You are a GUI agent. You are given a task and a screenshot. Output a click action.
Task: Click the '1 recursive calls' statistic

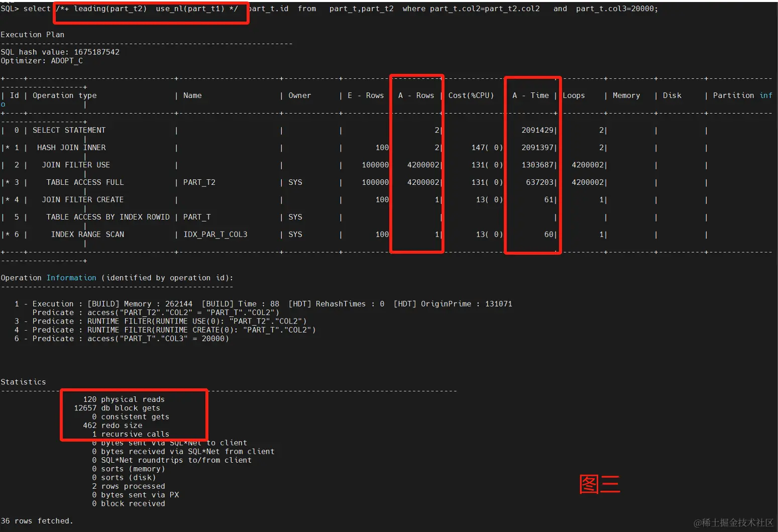click(x=131, y=434)
